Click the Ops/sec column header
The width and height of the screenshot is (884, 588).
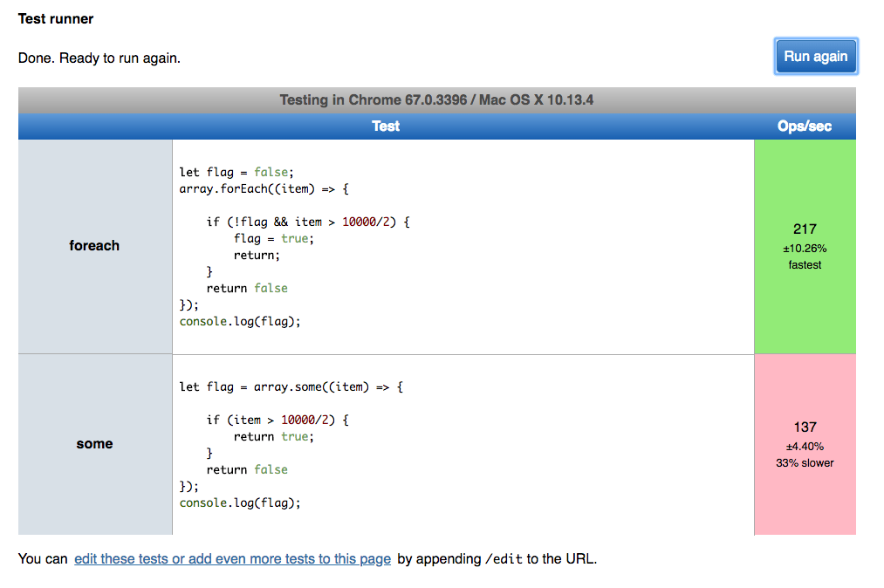click(804, 126)
